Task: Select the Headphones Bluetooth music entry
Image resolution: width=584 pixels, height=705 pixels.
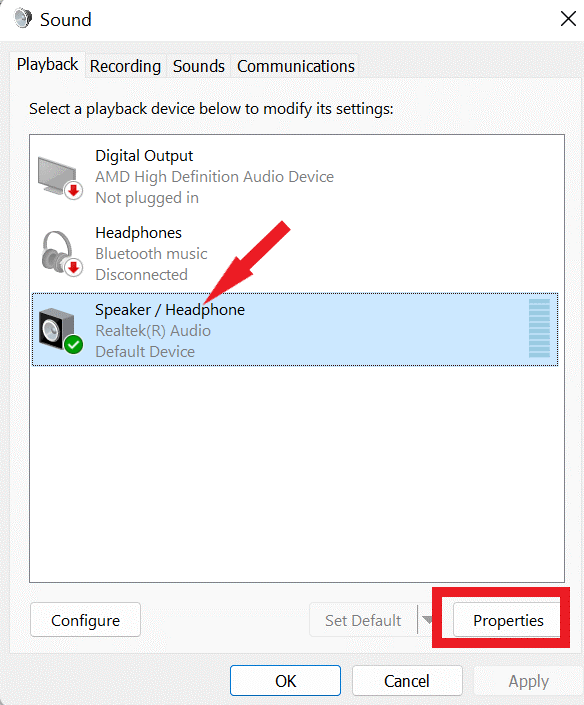Action: 294,253
